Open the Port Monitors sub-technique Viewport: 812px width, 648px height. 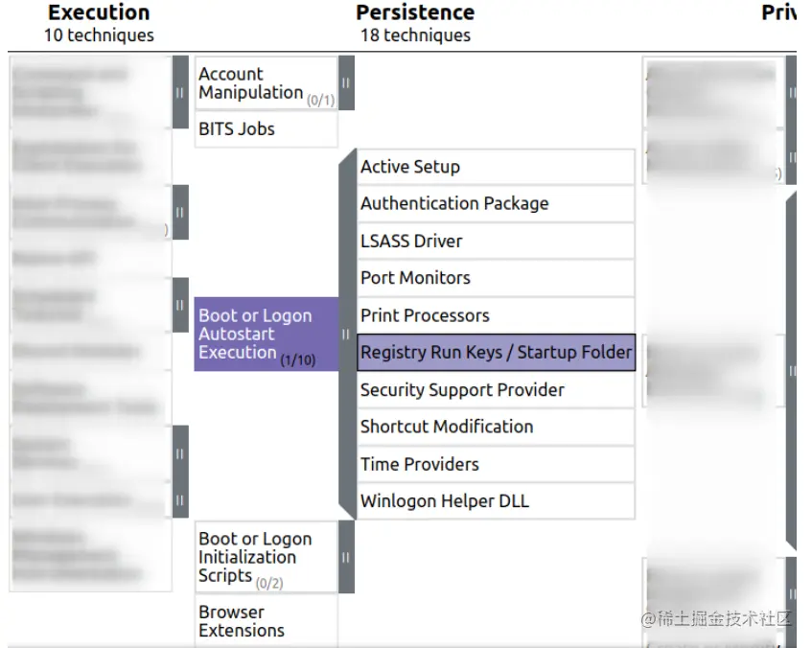pyautogui.click(x=496, y=278)
